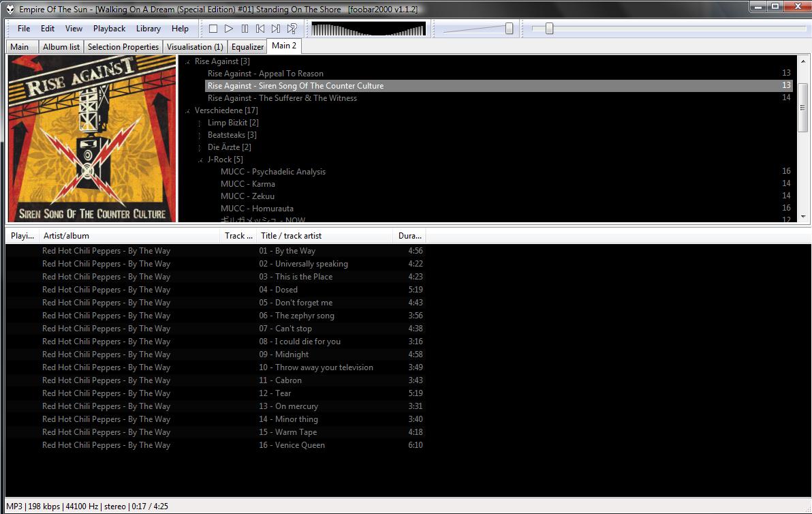
Task: Select the Main 2 tab
Action: 284,46
